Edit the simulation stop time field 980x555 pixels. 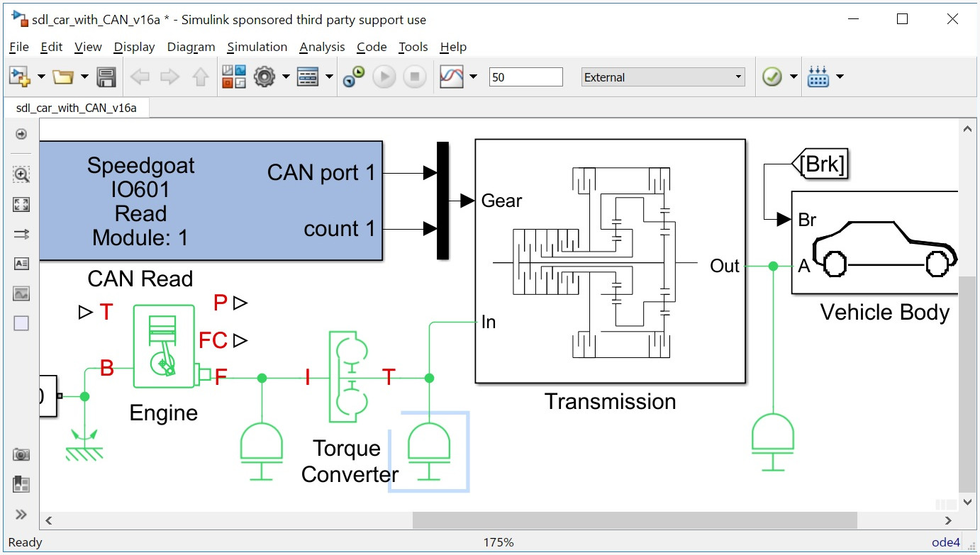click(525, 77)
